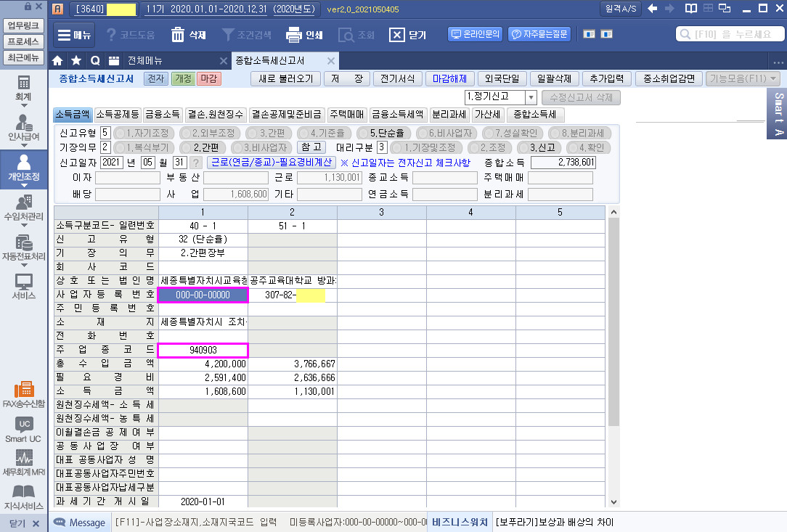
Task: Expand arrow under 수임처관리 sidebar item
Action: point(23,225)
